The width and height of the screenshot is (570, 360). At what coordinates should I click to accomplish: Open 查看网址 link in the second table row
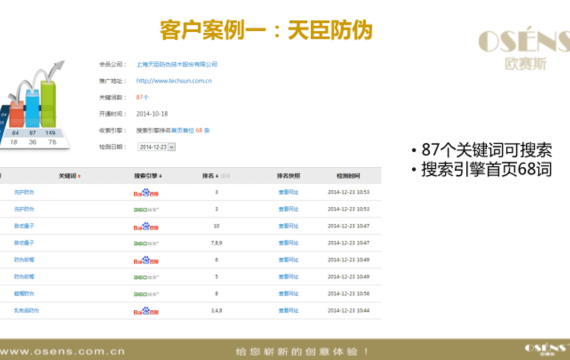(x=288, y=209)
